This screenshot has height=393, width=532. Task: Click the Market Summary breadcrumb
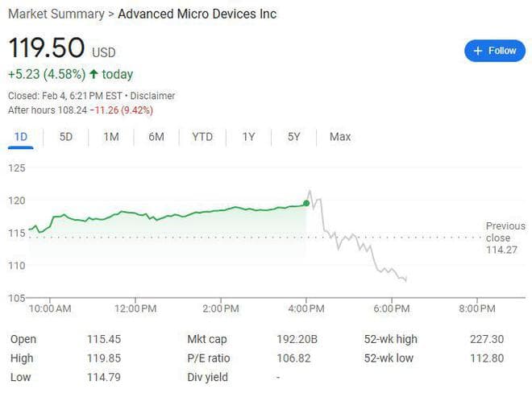tap(56, 14)
